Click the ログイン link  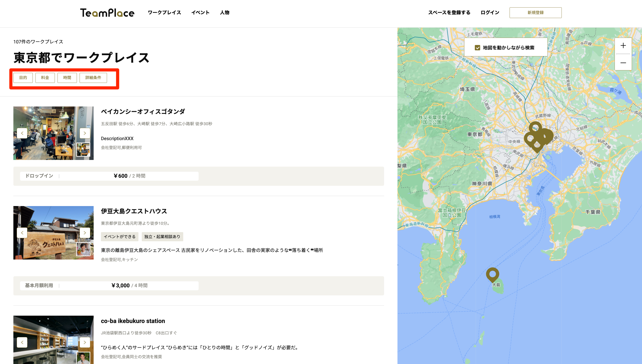coord(490,12)
